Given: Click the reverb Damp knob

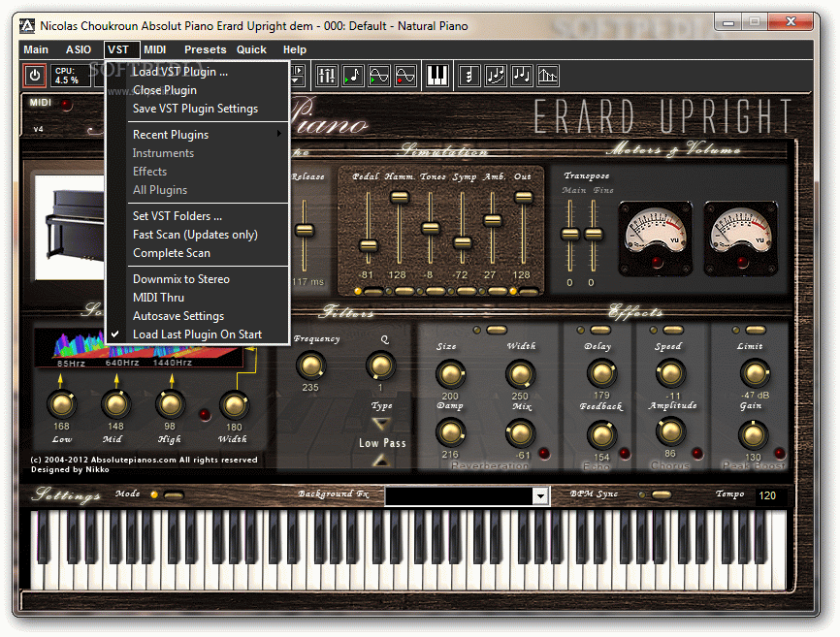Looking at the screenshot, I should [x=450, y=432].
